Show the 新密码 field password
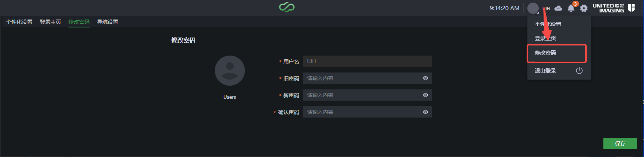The height and width of the screenshot is (157, 644). coord(425,95)
